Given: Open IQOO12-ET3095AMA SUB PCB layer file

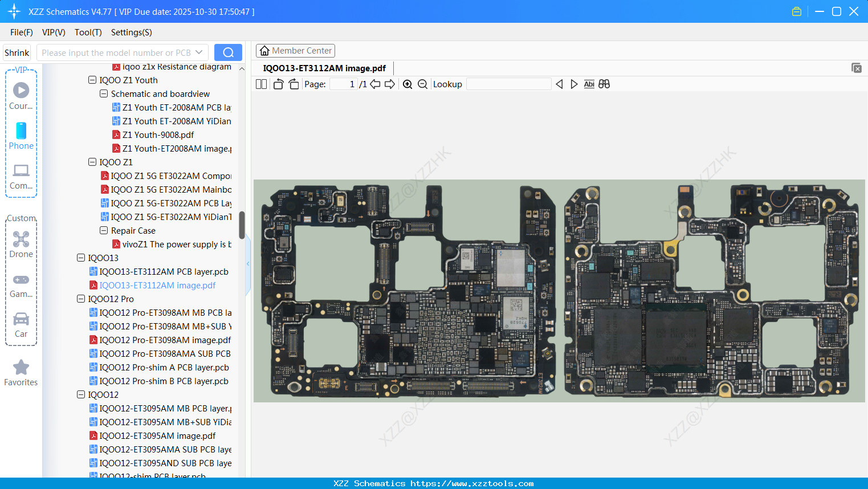Looking at the screenshot, I should [x=160, y=450].
